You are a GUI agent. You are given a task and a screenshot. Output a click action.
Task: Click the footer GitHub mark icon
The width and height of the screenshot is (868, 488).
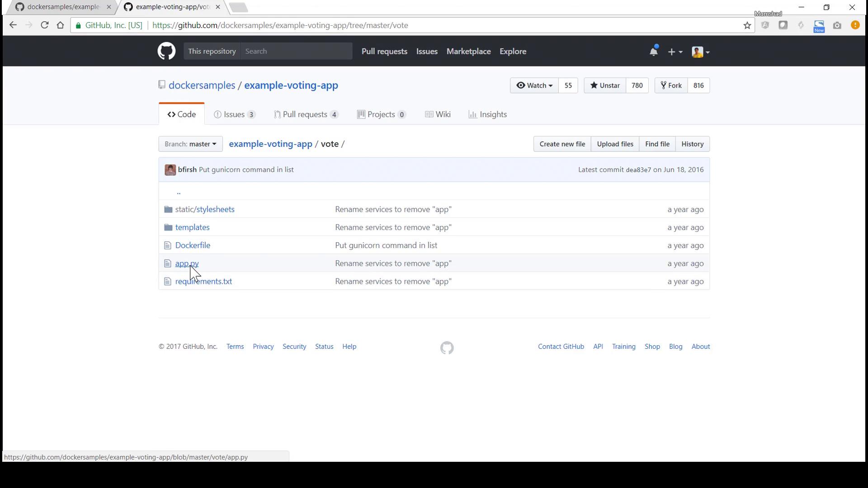click(x=447, y=347)
